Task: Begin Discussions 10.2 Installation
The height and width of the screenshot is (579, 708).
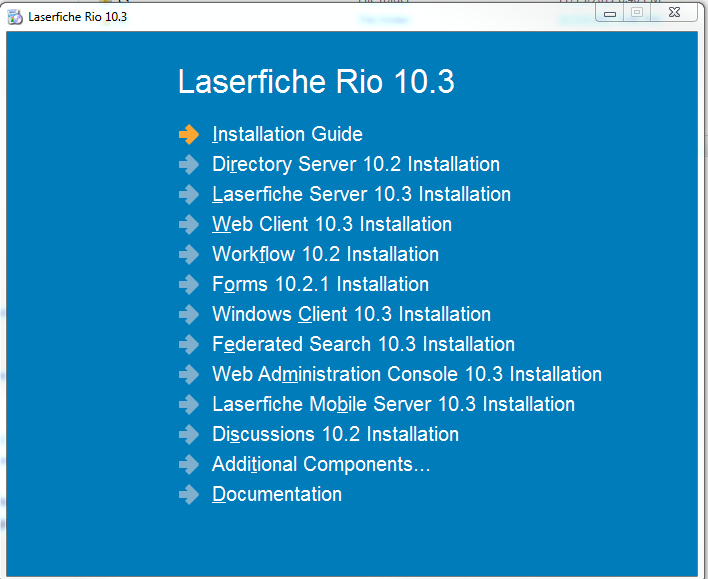Action: tap(335, 434)
